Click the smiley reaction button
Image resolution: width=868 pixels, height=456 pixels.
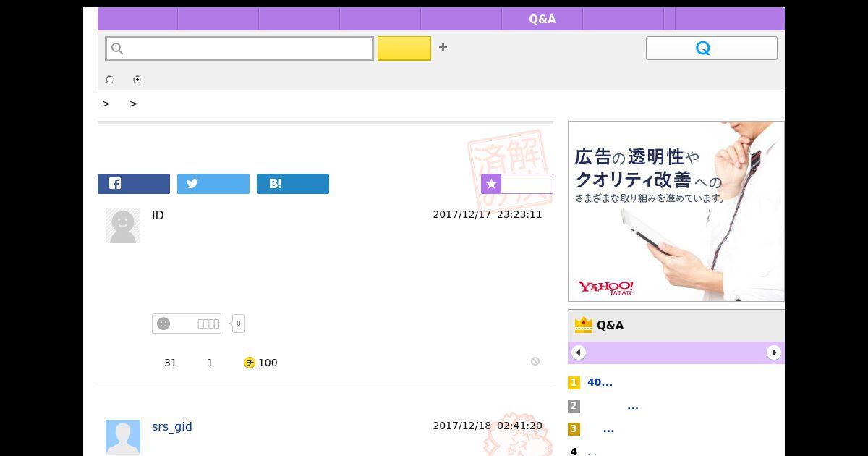tap(187, 324)
